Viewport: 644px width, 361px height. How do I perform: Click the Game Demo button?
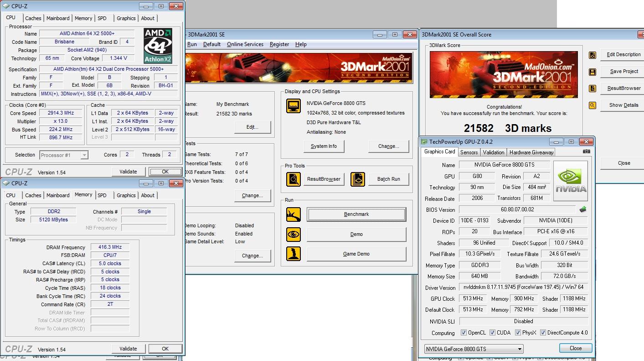tap(356, 254)
